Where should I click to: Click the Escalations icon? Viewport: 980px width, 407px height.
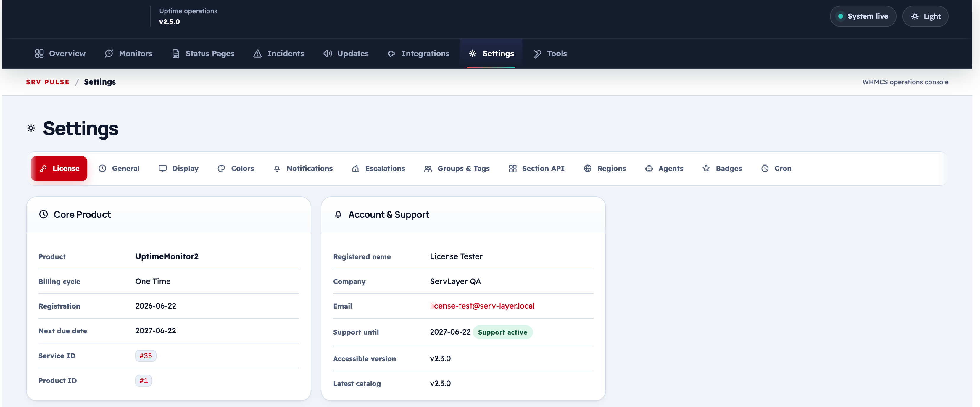[x=355, y=169]
